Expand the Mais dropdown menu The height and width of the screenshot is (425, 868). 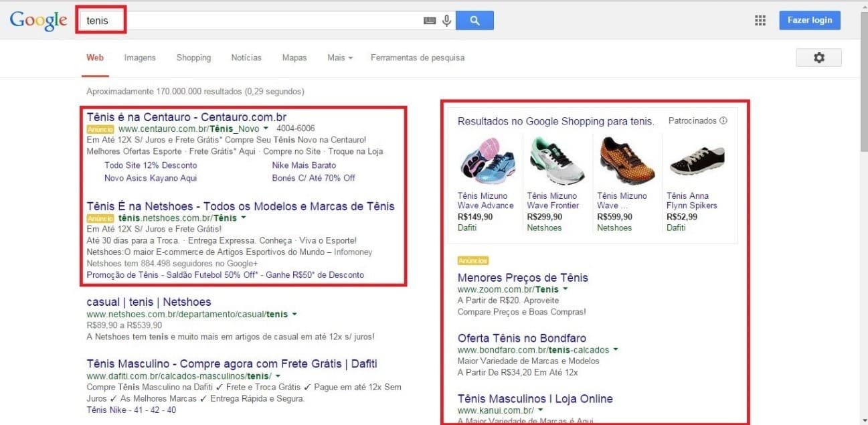pyautogui.click(x=339, y=58)
